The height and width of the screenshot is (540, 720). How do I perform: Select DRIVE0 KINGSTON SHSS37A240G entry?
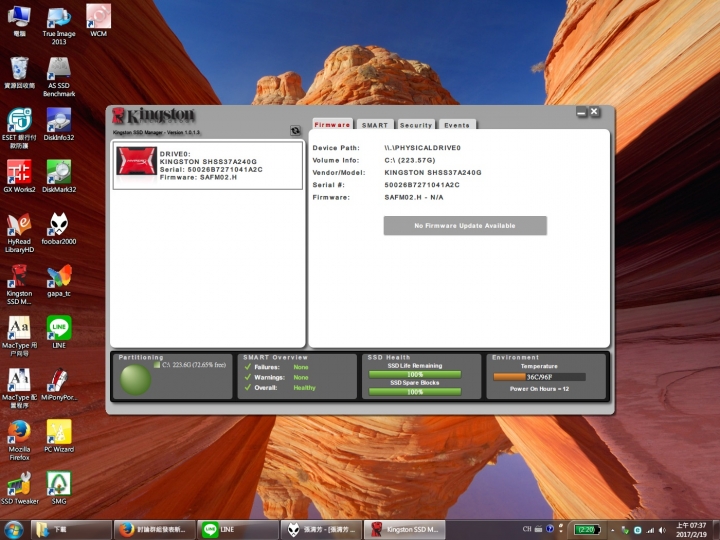click(208, 165)
